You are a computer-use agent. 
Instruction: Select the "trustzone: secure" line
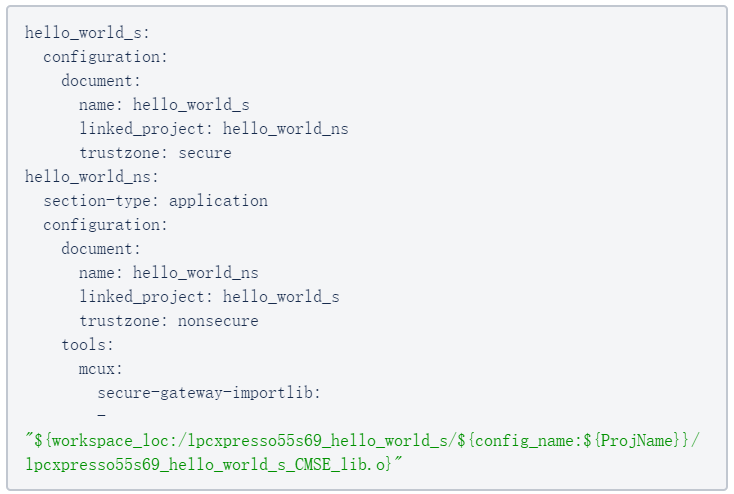coord(155,153)
